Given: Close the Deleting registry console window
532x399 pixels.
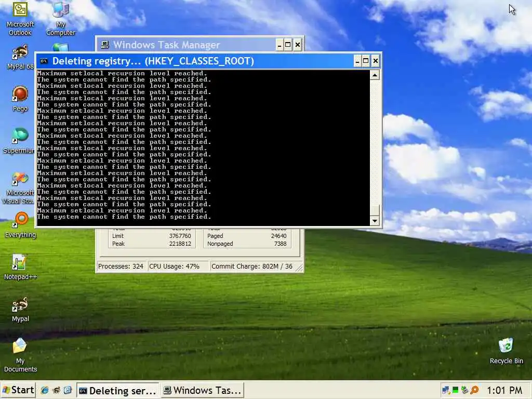Looking at the screenshot, I should click(x=375, y=61).
